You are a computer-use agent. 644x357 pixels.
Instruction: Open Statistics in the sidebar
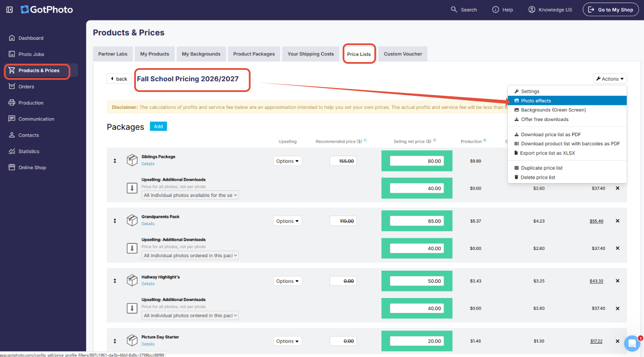coord(29,151)
